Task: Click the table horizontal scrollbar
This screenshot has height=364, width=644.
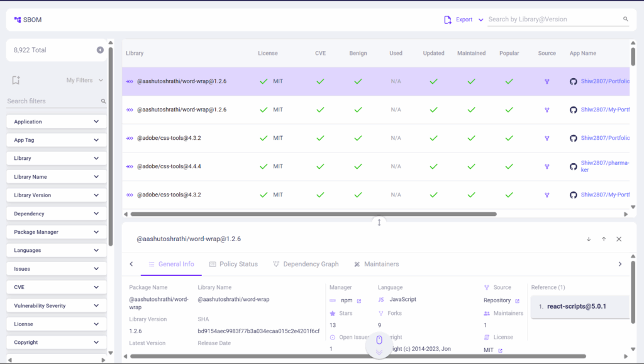Action: [x=313, y=214]
